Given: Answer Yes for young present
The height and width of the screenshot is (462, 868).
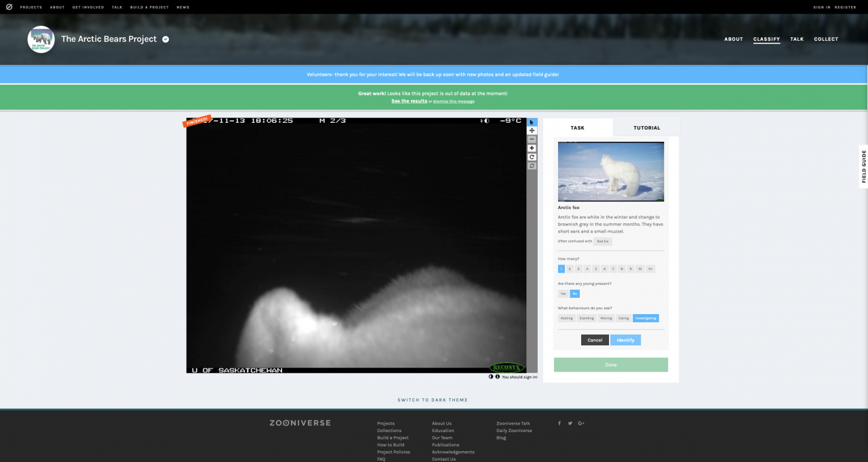Looking at the screenshot, I should 564,294.
